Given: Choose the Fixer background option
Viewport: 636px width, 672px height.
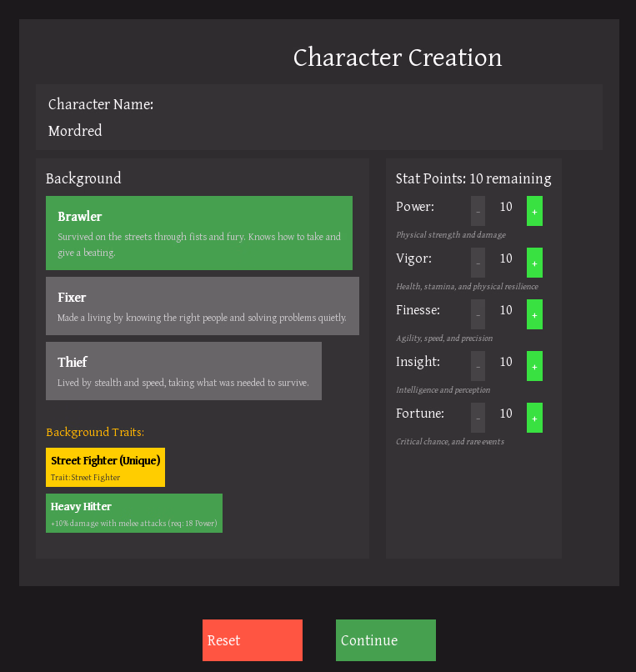Looking at the screenshot, I should pos(202,306).
